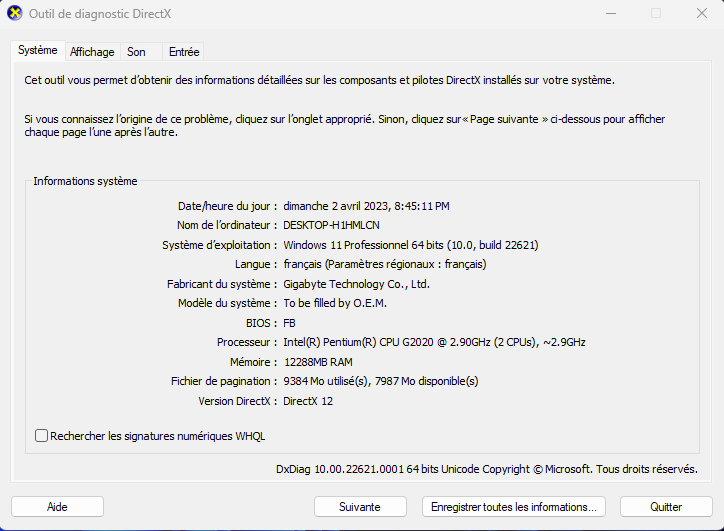The image size is (724, 531).
Task: Select the Système tab
Action: 37,50
